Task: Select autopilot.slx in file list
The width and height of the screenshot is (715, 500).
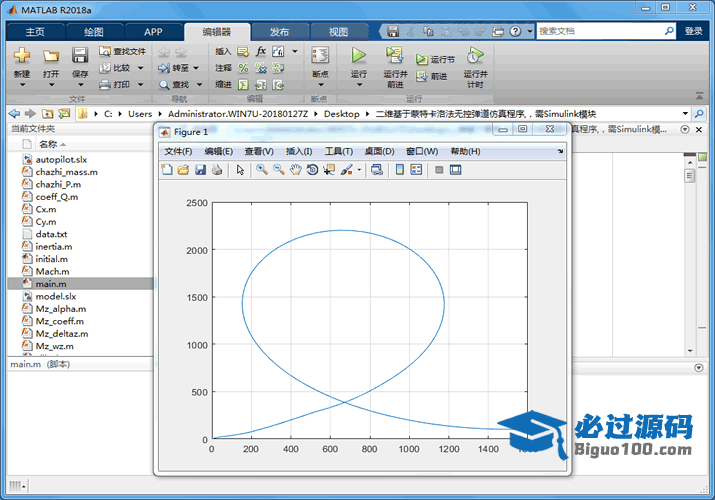Action: pos(61,160)
